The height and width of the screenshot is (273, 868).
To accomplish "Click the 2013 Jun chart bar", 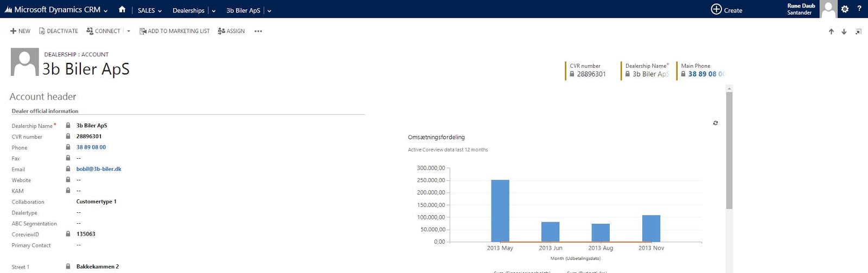I will coord(550,232).
